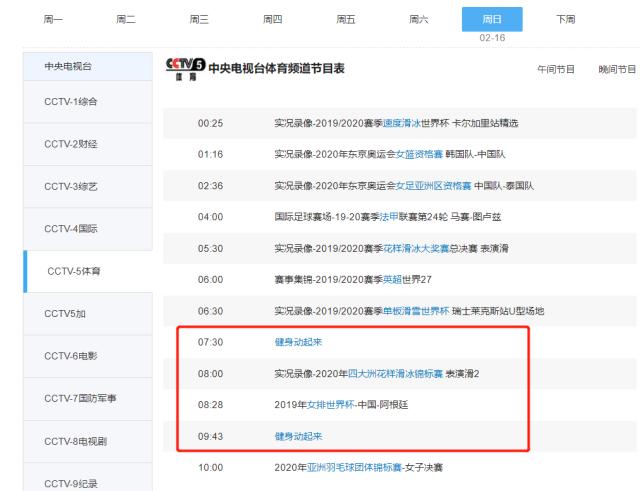Viewport: 641px width, 491px height.
Task: Open CCTV-4国际 channel in sidebar
Action: [88, 229]
